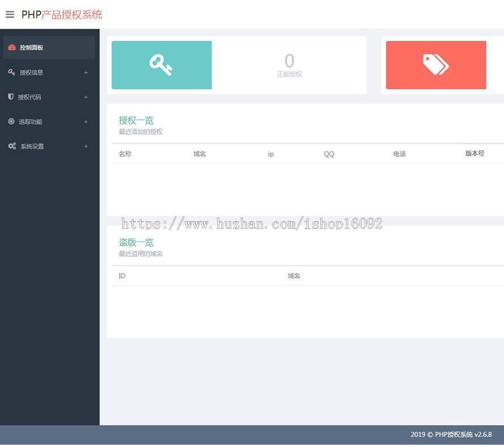
Task: Click the 最近添加的授权 subtitle
Action: coord(141,132)
